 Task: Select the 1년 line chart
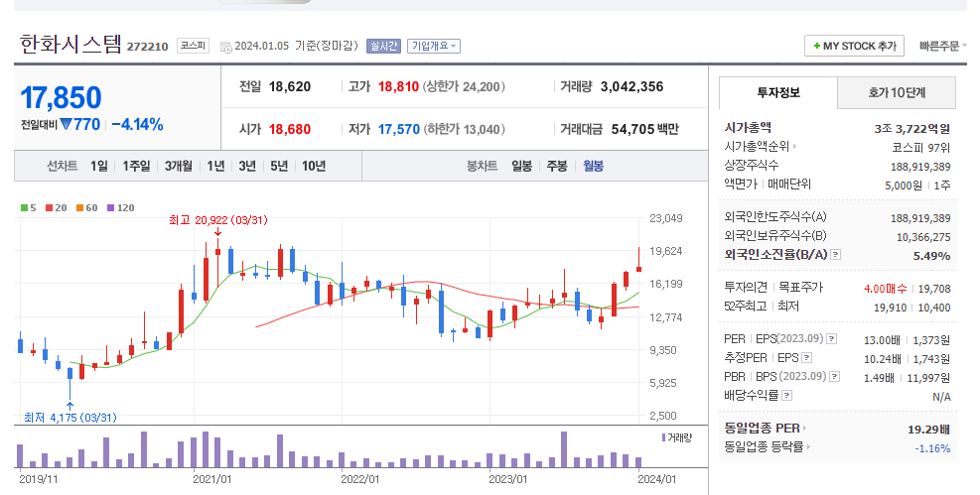coord(215,166)
